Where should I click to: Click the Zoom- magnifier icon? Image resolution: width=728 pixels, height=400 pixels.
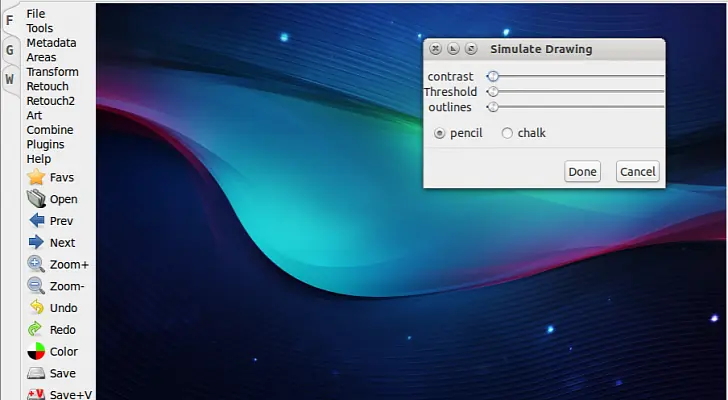(x=36, y=286)
